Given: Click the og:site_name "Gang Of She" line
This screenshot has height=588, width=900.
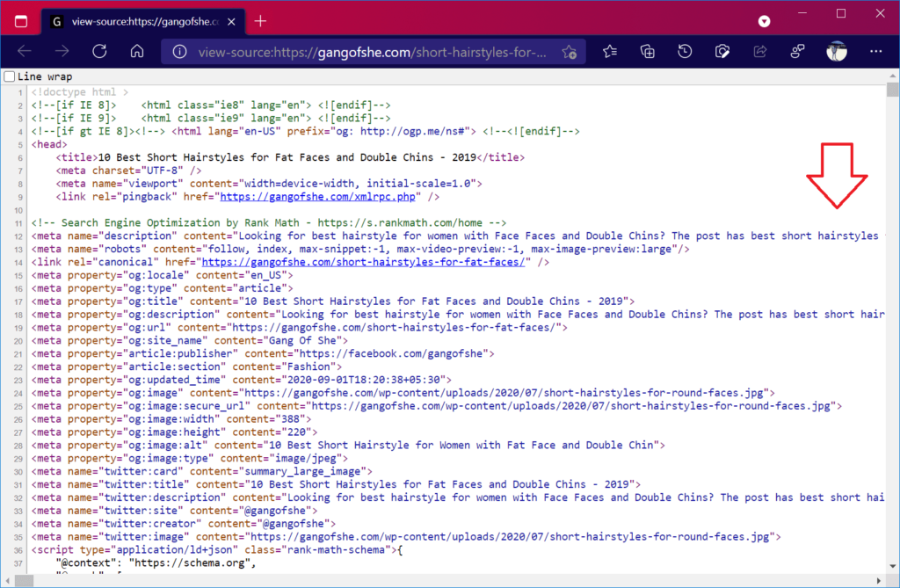Looking at the screenshot, I should click(190, 340).
